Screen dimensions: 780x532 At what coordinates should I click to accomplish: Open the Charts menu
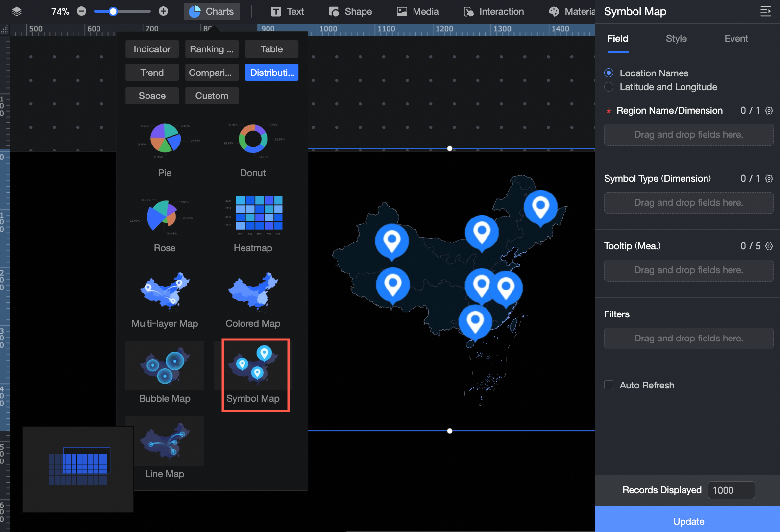click(212, 11)
